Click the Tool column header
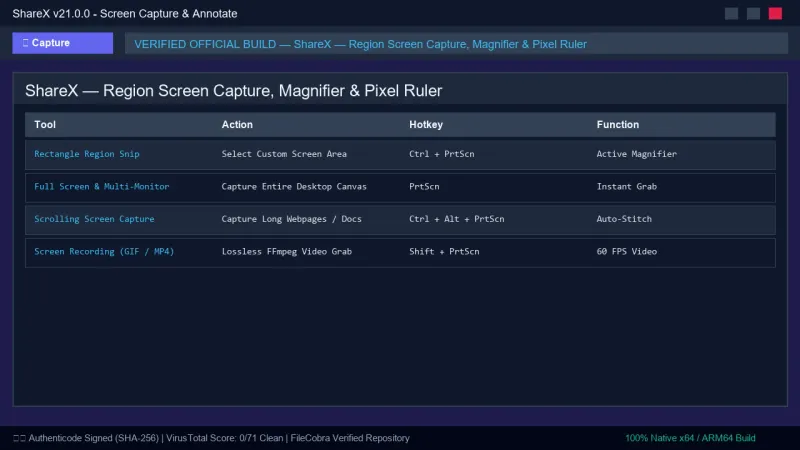 45,124
